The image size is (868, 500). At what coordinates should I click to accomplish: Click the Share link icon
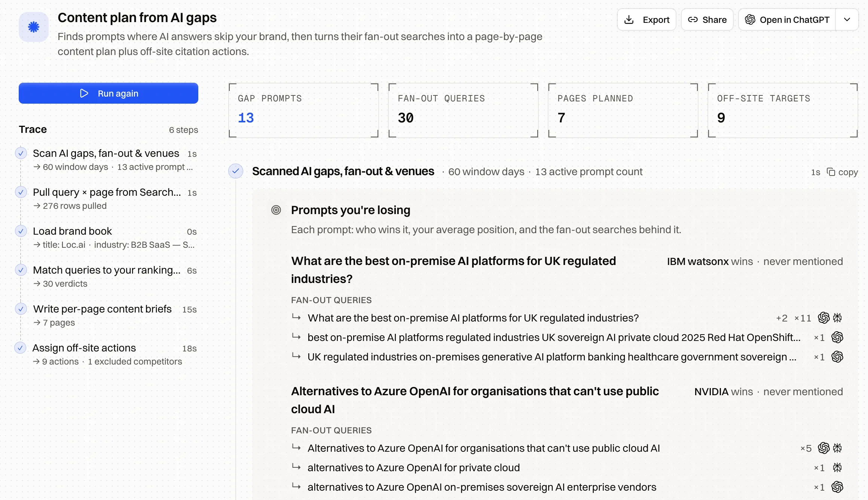pyautogui.click(x=693, y=20)
